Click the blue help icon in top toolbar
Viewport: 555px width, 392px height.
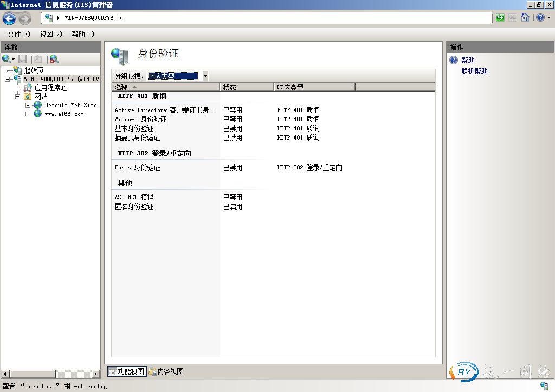[x=540, y=18]
